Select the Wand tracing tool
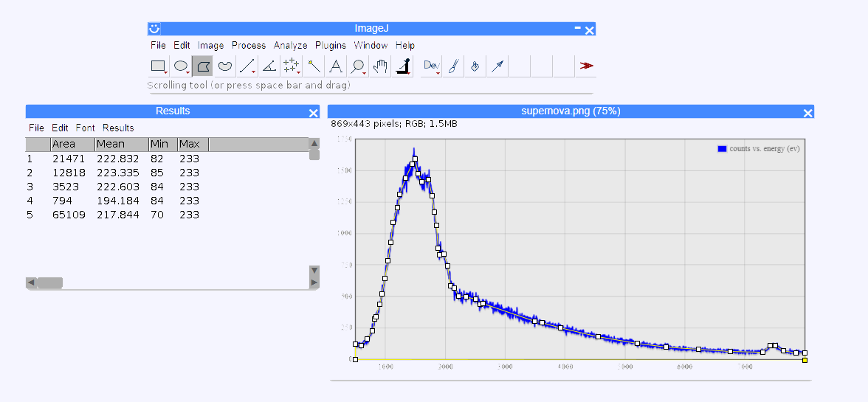 (314, 66)
